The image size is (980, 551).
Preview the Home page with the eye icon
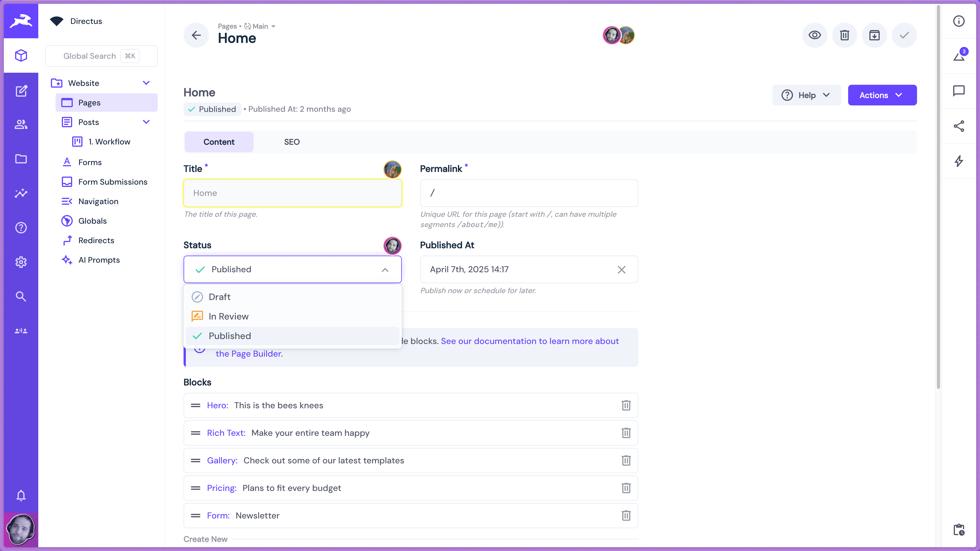pos(814,35)
